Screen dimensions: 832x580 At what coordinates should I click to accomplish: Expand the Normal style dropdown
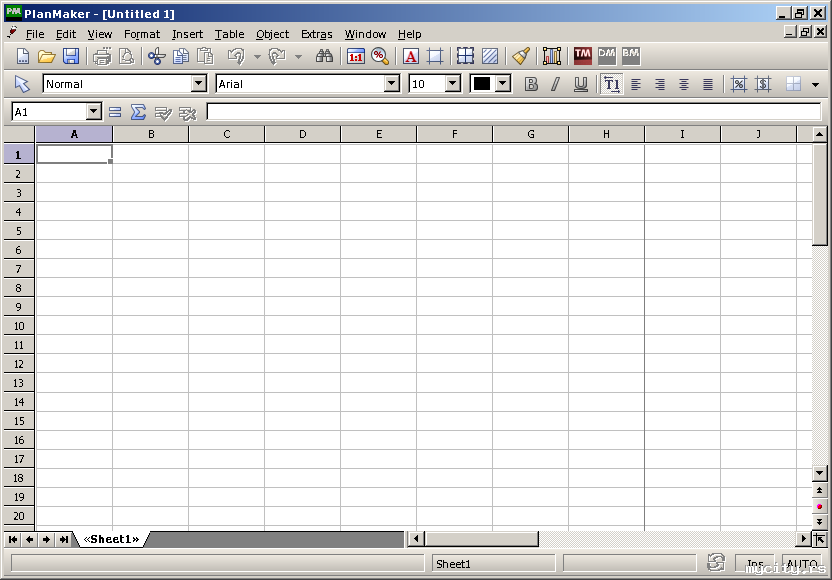pyautogui.click(x=198, y=83)
